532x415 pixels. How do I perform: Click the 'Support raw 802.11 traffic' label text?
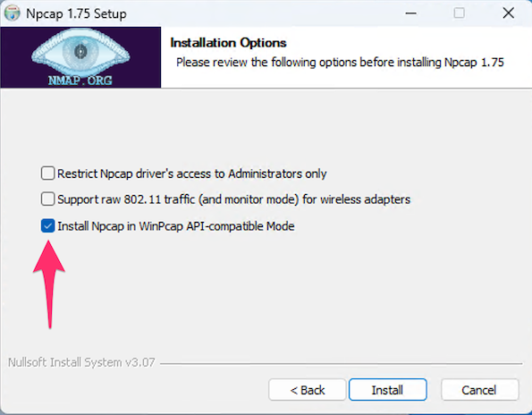(233, 199)
